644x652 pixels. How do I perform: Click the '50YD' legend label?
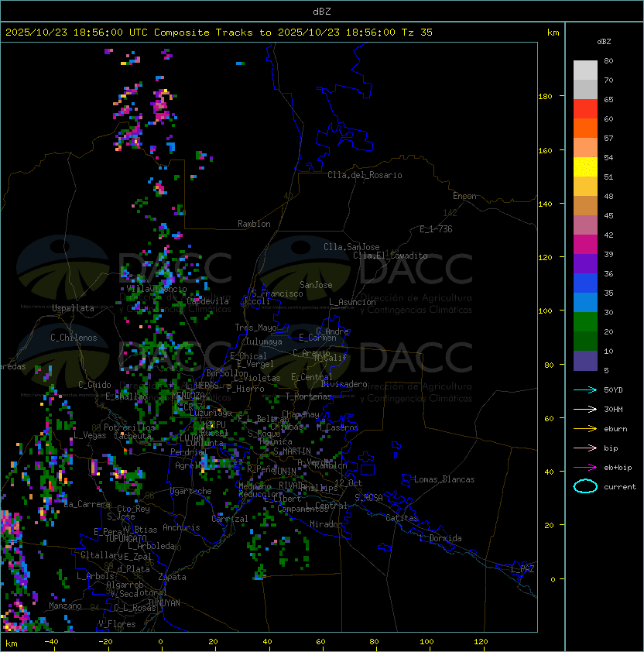coord(613,389)
